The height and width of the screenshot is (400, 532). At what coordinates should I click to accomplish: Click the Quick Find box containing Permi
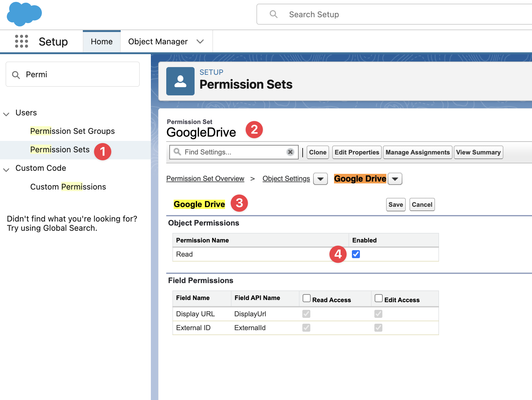click(73, 74)
